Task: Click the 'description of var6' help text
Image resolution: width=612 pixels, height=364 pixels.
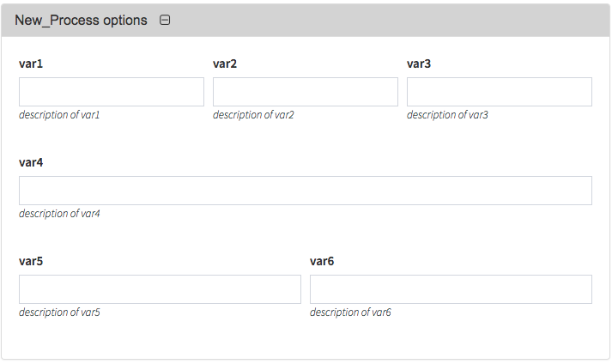Action: 350,312
